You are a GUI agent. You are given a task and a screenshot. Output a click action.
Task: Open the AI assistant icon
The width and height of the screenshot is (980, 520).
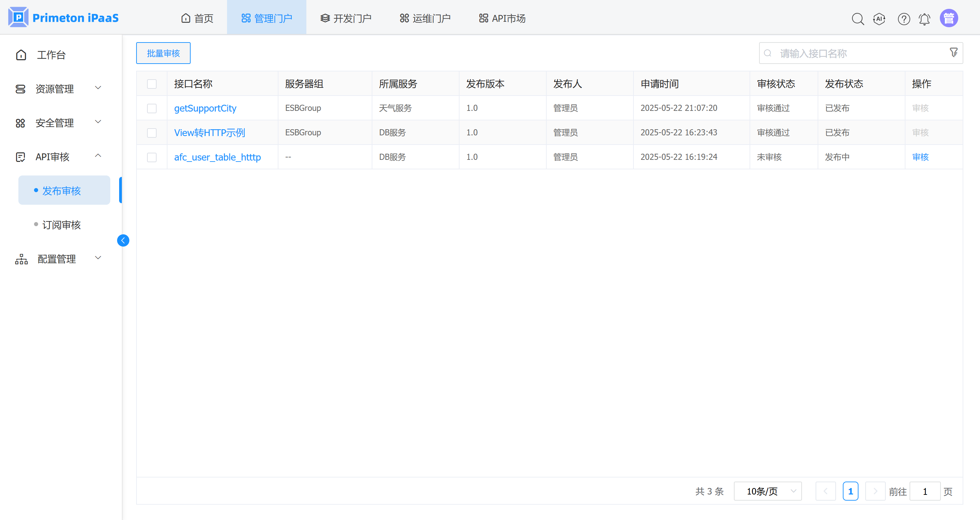pos(879,19)
